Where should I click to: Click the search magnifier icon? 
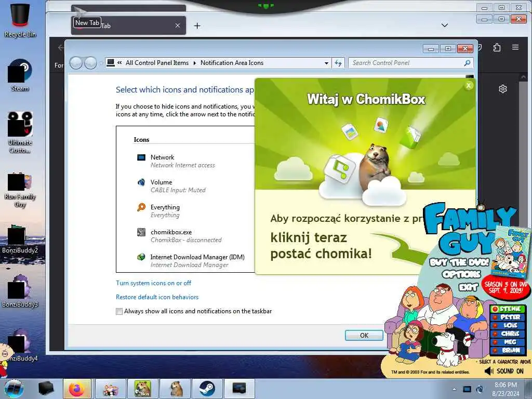pyautogui.click(x=467, y=63)
